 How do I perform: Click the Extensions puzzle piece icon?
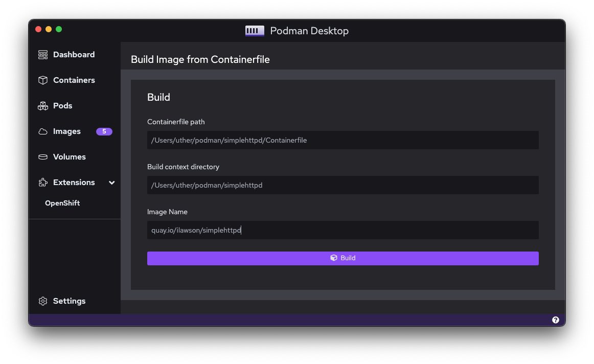pyautogui.click(x=43, y=183)
